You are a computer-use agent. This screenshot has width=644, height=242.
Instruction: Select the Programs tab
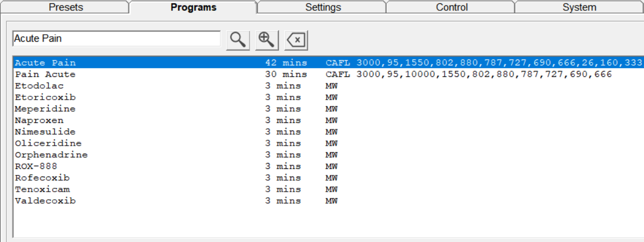[x=193, y=8]
